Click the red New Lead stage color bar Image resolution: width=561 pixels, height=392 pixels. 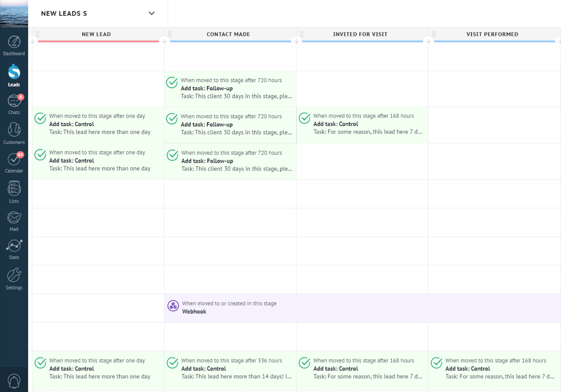coord(98,41)
